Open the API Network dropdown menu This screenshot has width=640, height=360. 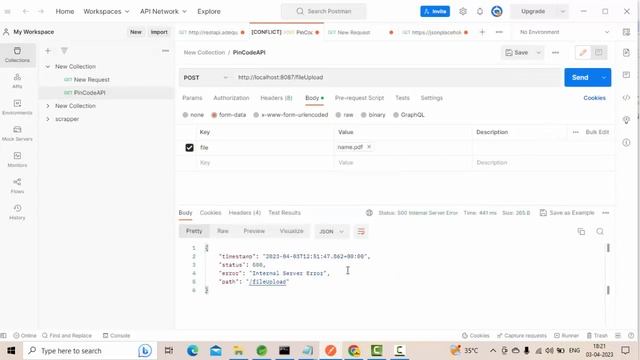coord(163,11)
